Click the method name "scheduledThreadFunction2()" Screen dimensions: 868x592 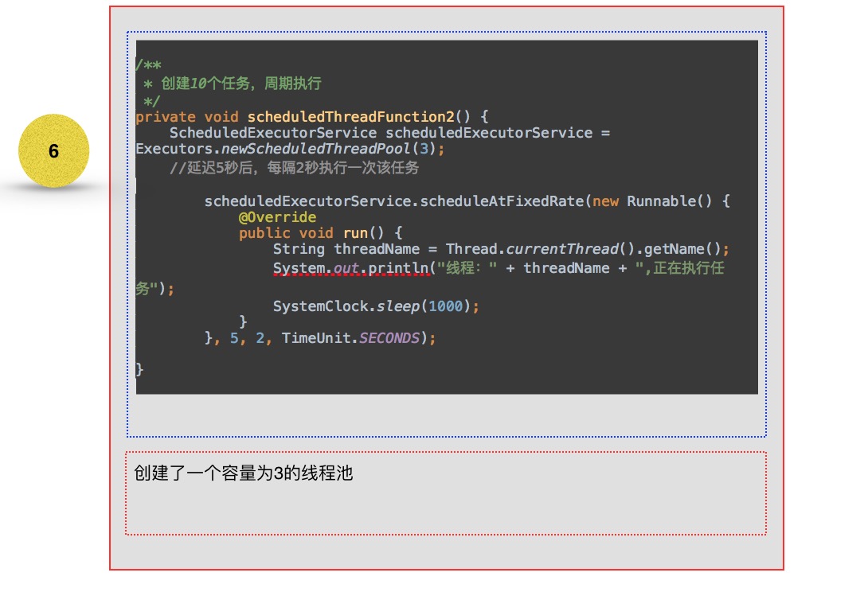[x=358, y=117]
